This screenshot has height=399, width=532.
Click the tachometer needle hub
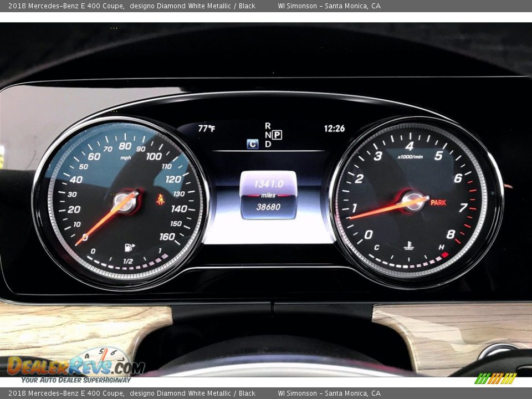click(413, 201)
